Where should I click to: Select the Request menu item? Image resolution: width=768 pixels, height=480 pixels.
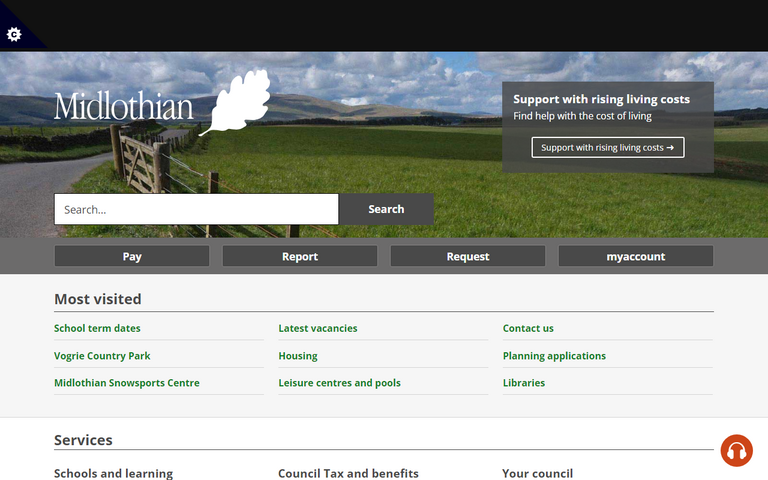(468, 256)
